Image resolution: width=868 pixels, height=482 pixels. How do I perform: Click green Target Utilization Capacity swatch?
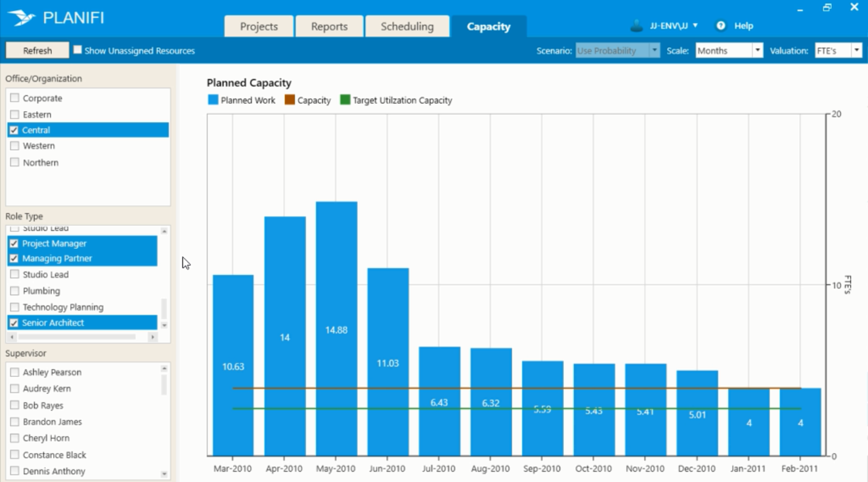(x=345, y=100)
